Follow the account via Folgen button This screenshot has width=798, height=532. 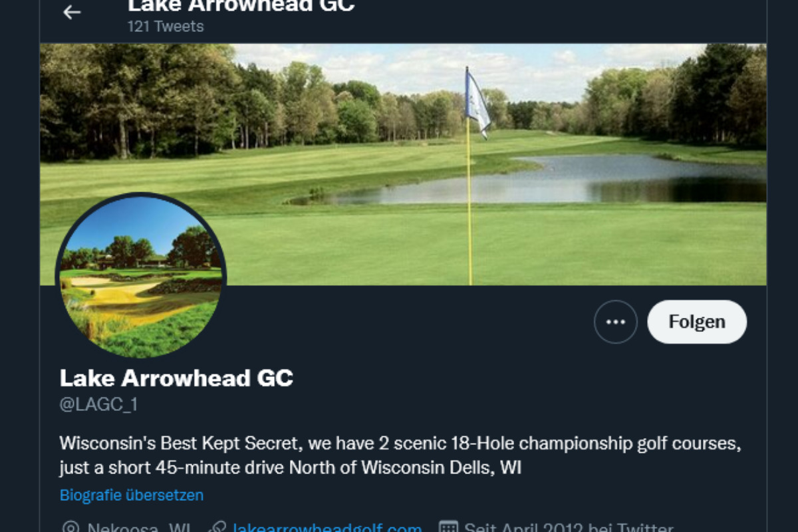[x=697, y=322]
